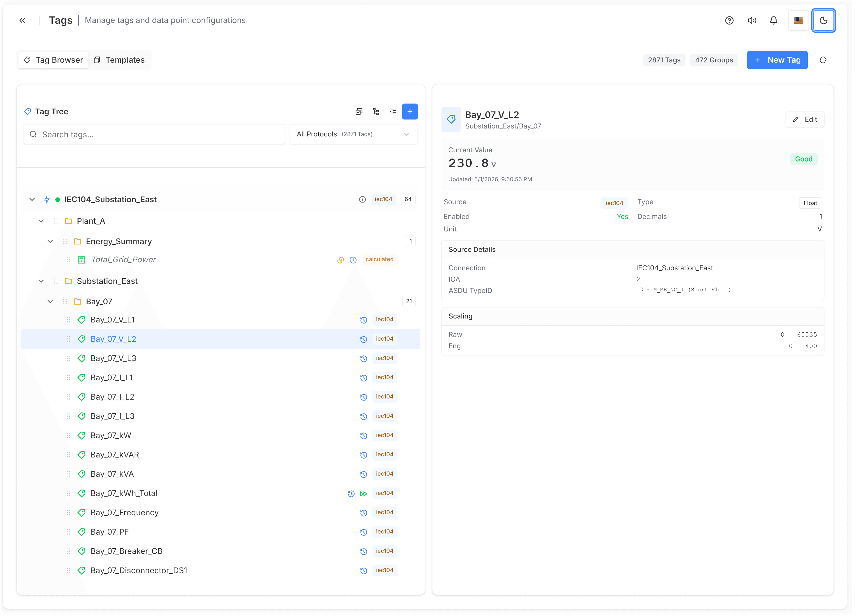Viewport: 856px width, 616px height.
Task: Click the 230.8 current value
Action: click(469, 163)
